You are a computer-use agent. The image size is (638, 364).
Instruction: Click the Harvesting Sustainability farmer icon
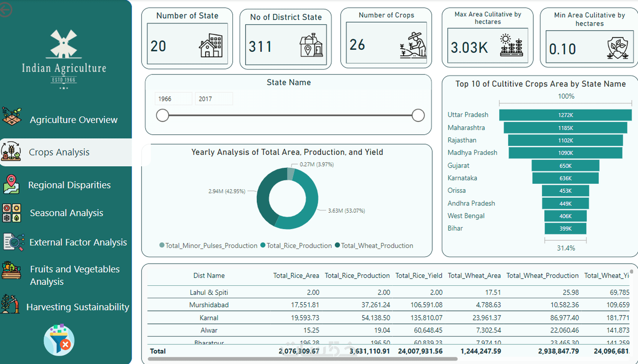click(x=10, y=304)
